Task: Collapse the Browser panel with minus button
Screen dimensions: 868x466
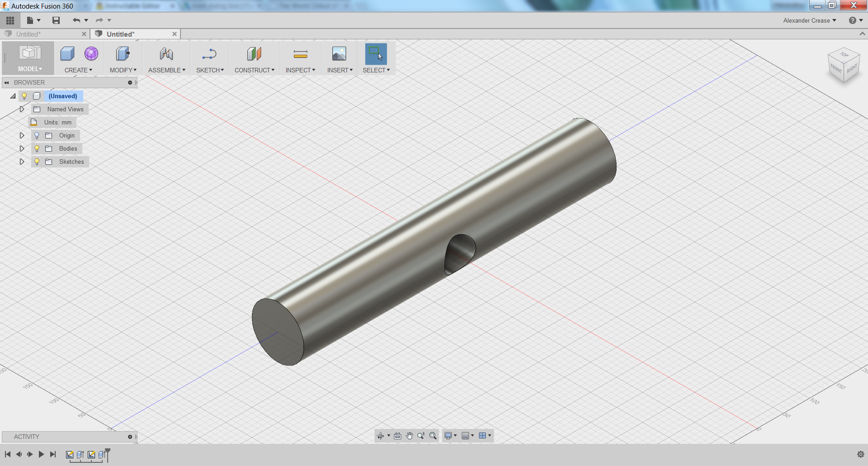Action: (x=130, y=82)
